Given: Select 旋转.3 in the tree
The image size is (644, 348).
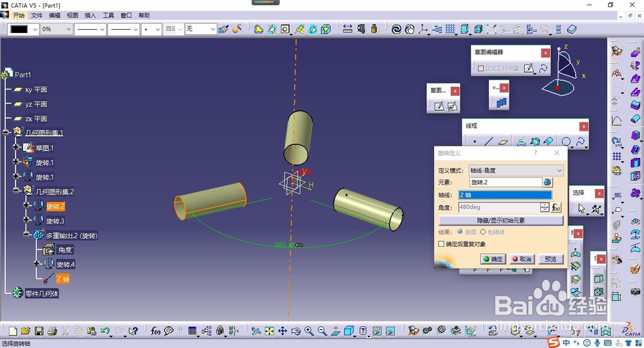Looking at the screenshot, I should pos(55,221).
